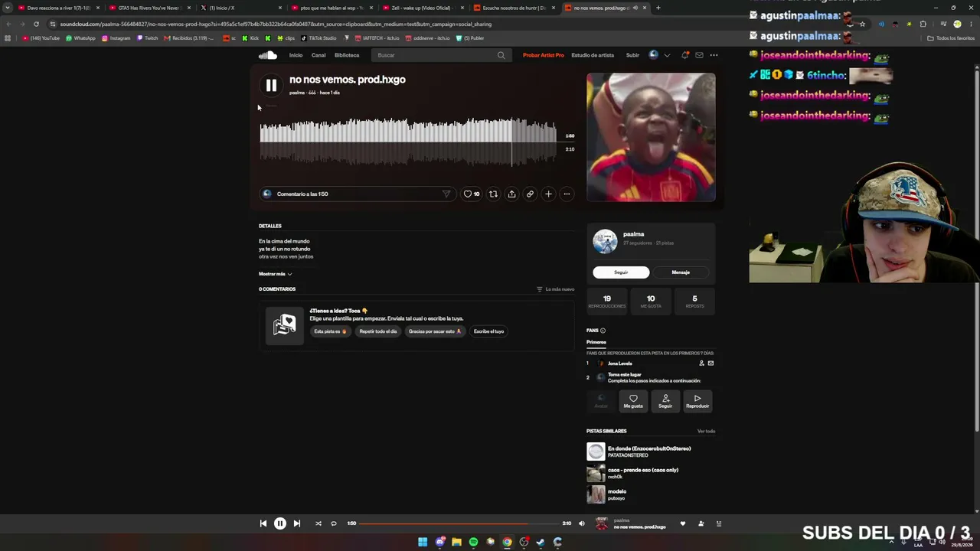The width and height of the screenshot is (980, 551).
Task: View the 5 reposts stat
Action: (x=695, y=302)
